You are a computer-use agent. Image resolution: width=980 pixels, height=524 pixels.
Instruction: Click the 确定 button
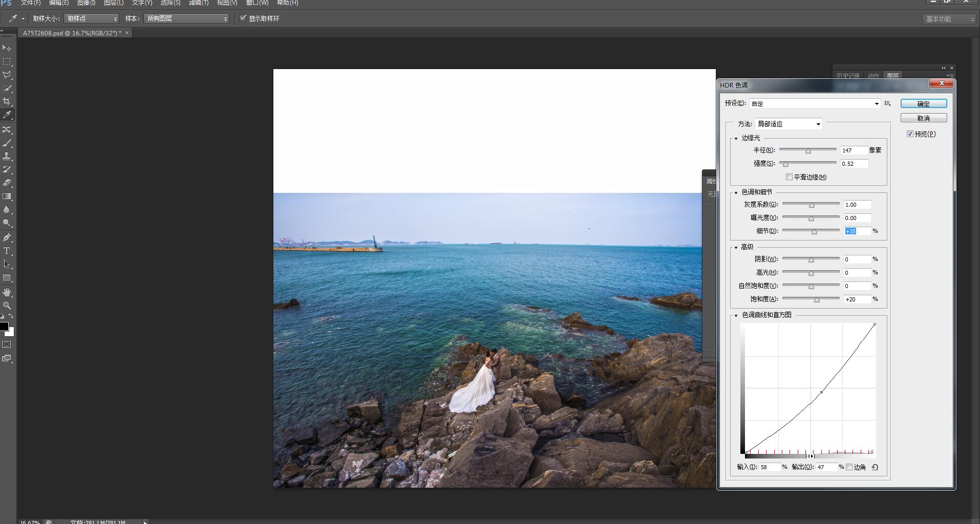click(x=923, y=104)
